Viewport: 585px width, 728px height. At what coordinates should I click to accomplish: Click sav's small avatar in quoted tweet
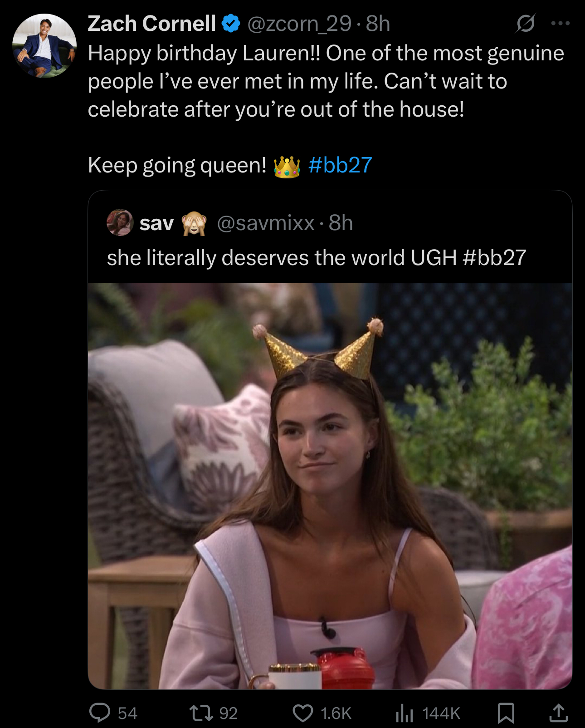pyautogui.click(x=120, y=222)
